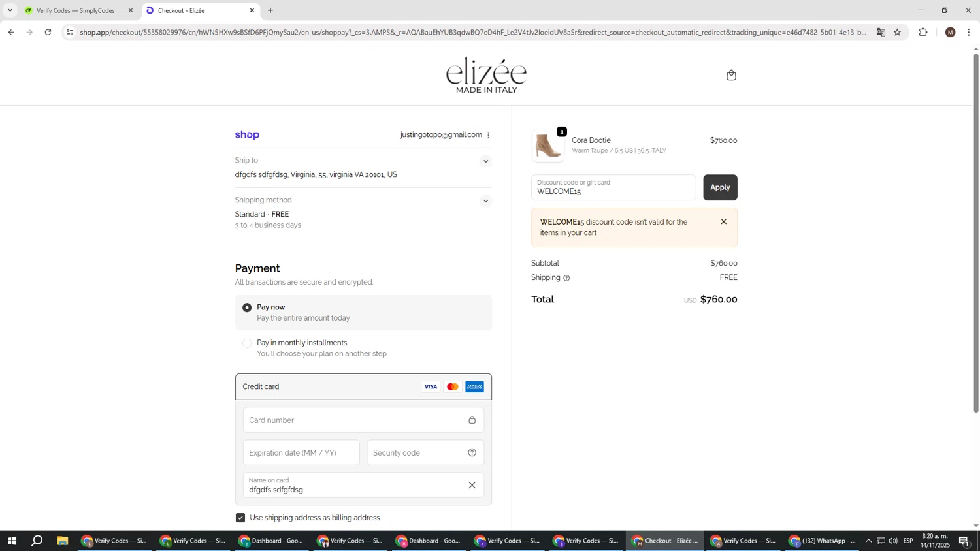Click the justingotopo@gmail.com account email
980x551 pixels.
click(x=441, y=135)
